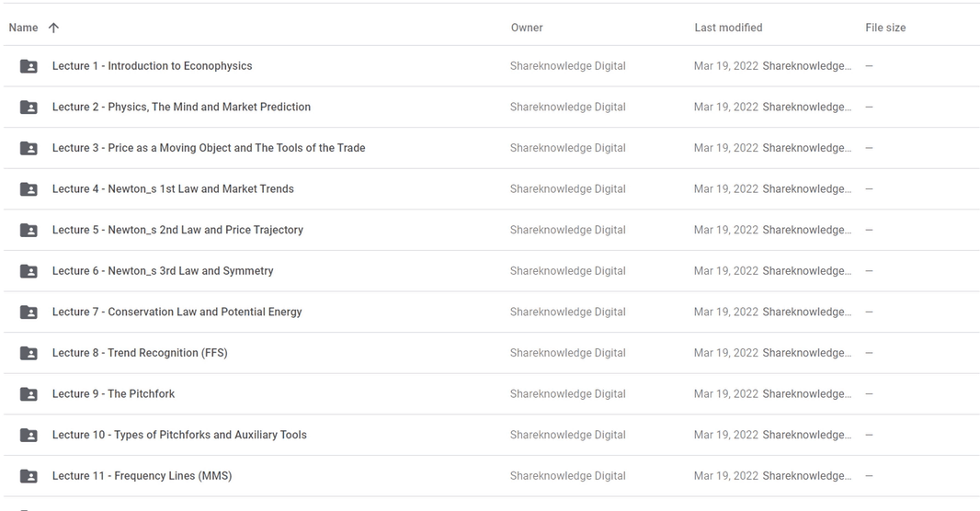Viewport: 980px width, 511px height.
Task: Click the Lecture 3 shared folder icon
Action: pyautogui.click(x=28, y=148)
